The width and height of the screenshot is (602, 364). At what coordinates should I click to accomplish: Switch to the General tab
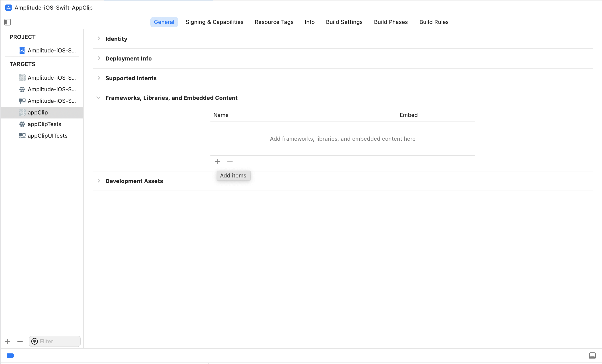[164, 22]
